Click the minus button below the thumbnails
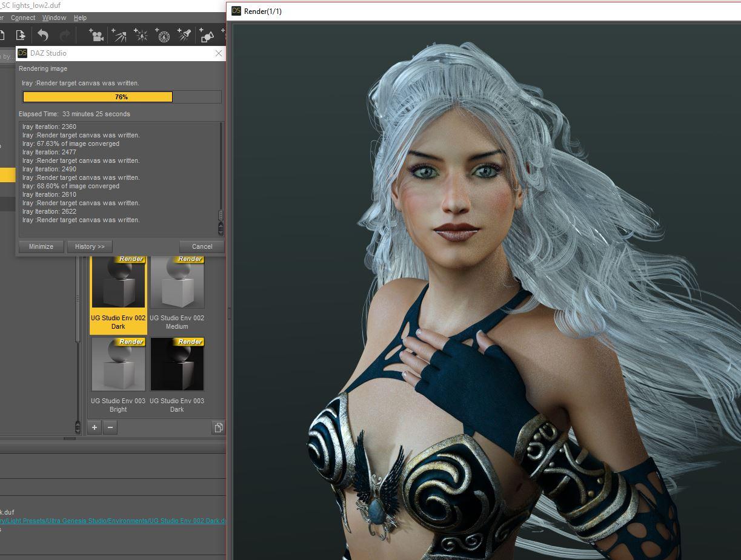Screen dimensions: 741x560 (110, 427)
